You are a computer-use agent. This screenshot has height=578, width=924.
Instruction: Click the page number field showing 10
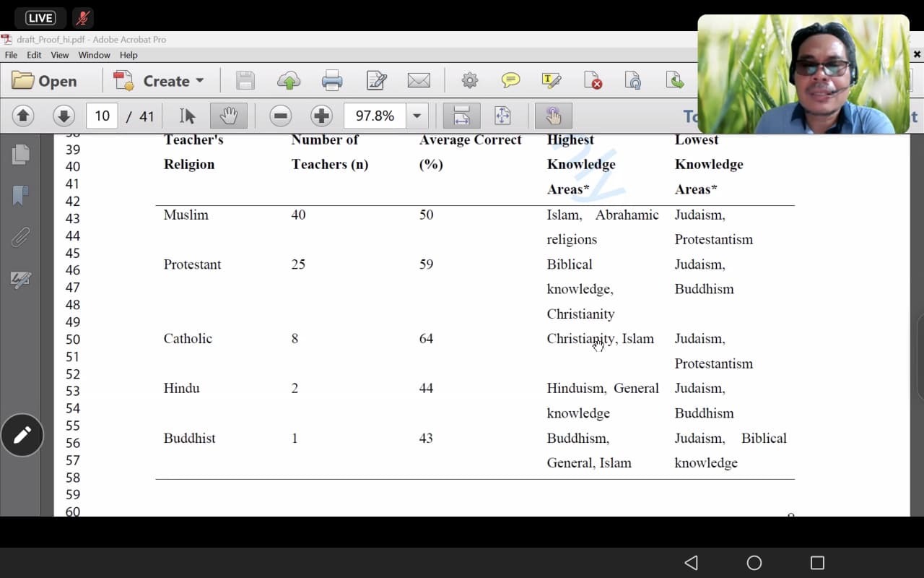pos(102,116)
